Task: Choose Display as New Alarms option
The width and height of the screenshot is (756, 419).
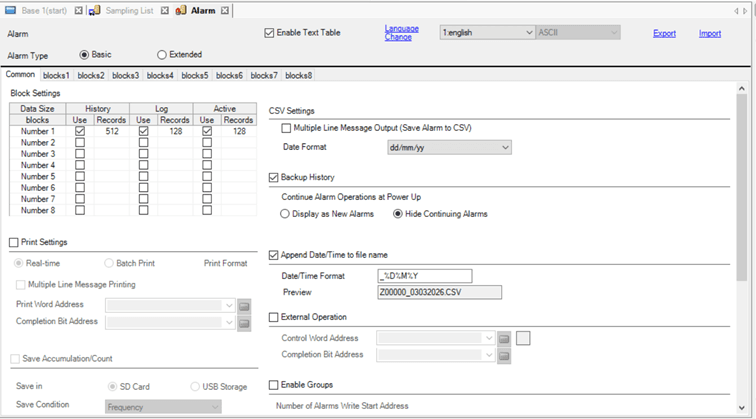Action: pos(286,214)
